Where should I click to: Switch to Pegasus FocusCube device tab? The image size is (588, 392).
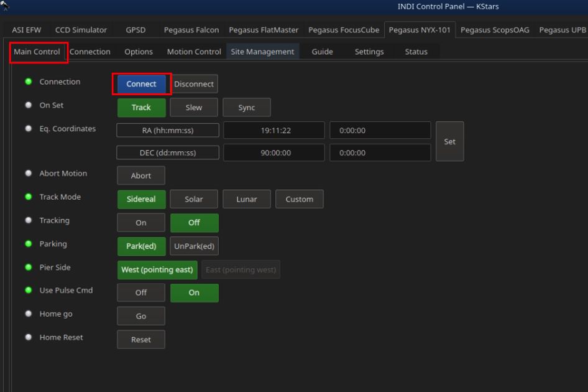[343, 30]
